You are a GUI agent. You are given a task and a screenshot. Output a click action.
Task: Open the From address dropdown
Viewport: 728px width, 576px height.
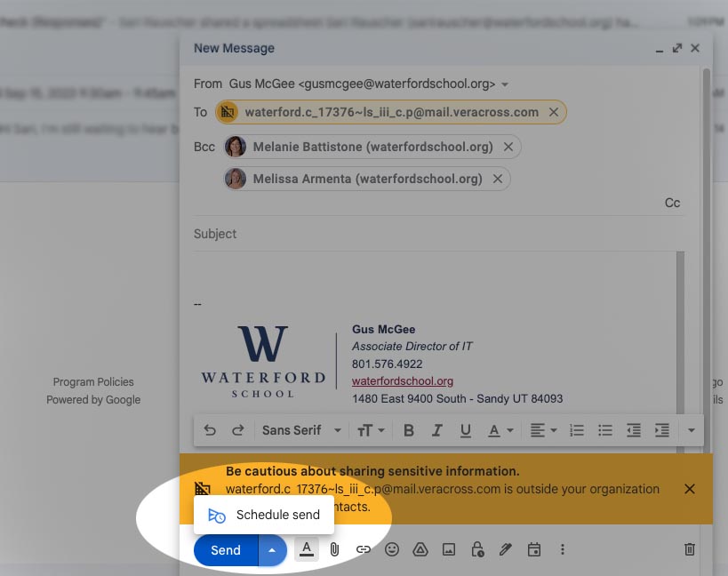click(505, 84)
